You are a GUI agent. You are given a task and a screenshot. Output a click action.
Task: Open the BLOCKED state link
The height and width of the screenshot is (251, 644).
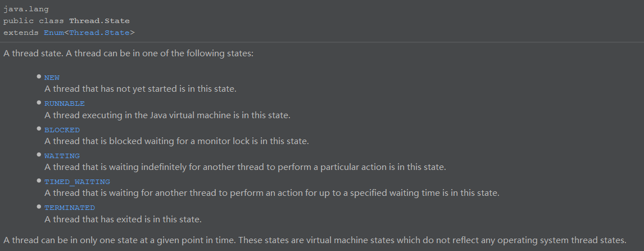coord(62,129)
